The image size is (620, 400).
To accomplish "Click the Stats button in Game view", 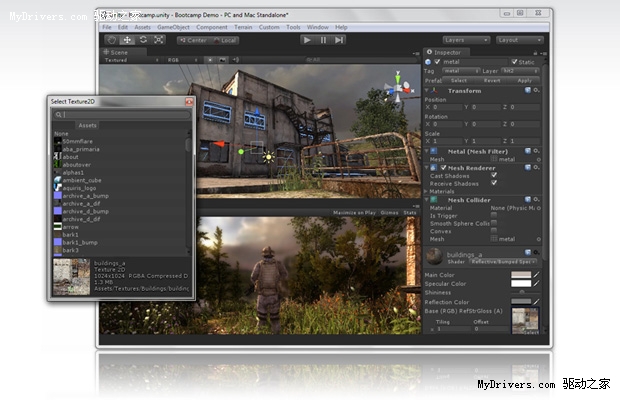I will tap(410, 213).
